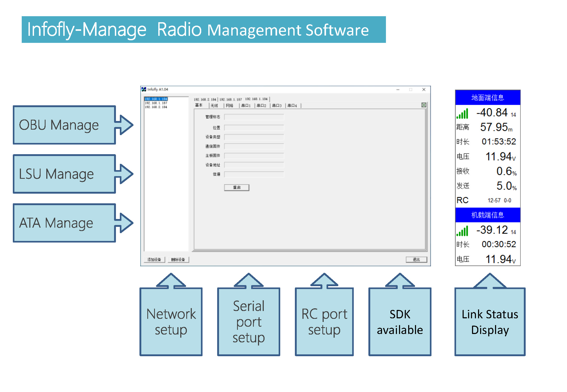Image resolution: width=567 pixels, height=392 pixels.
Task: Click the 退出 (Exit) button
Action: tap(416, 260)
